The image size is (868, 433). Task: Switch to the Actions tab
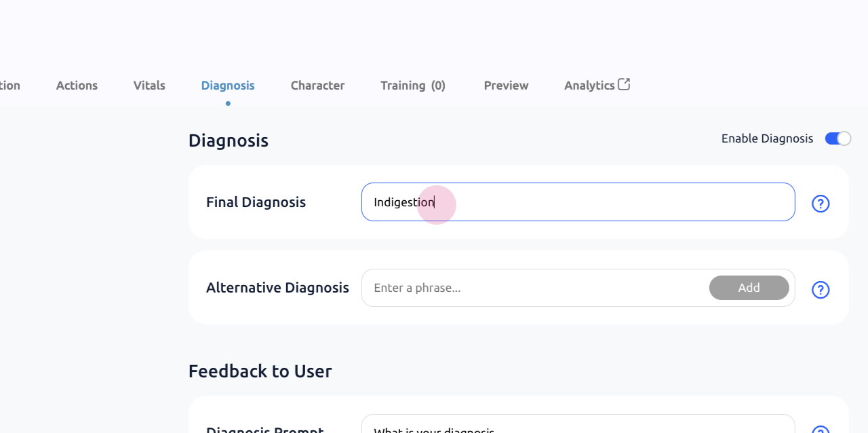point(77,86)
